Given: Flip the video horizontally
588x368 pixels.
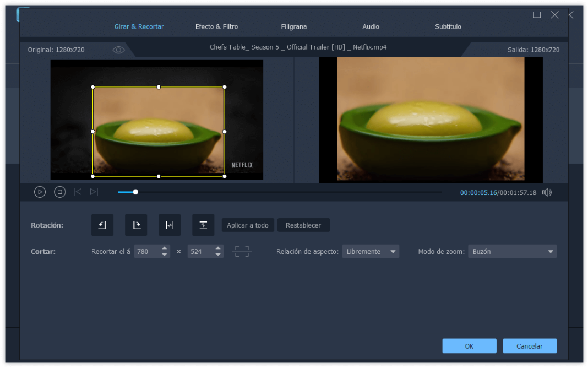Looking at the screenshot, I should [x=170, y=225].
